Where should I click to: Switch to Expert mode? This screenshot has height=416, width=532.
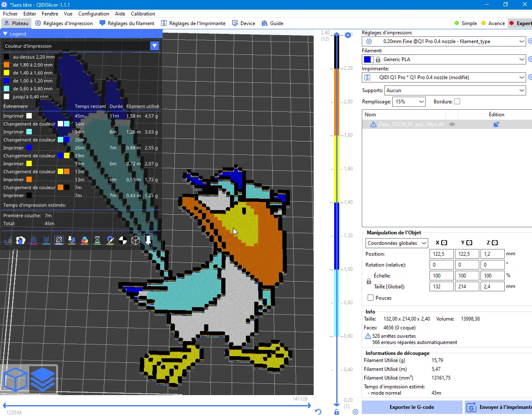coord(520,23)
